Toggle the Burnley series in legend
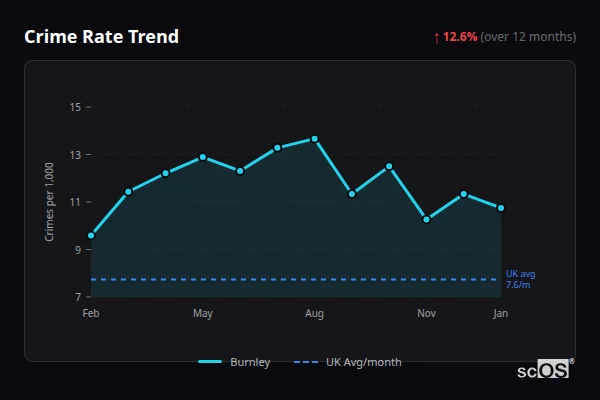This screenshot has height=400, width=600. pos(250,362)
